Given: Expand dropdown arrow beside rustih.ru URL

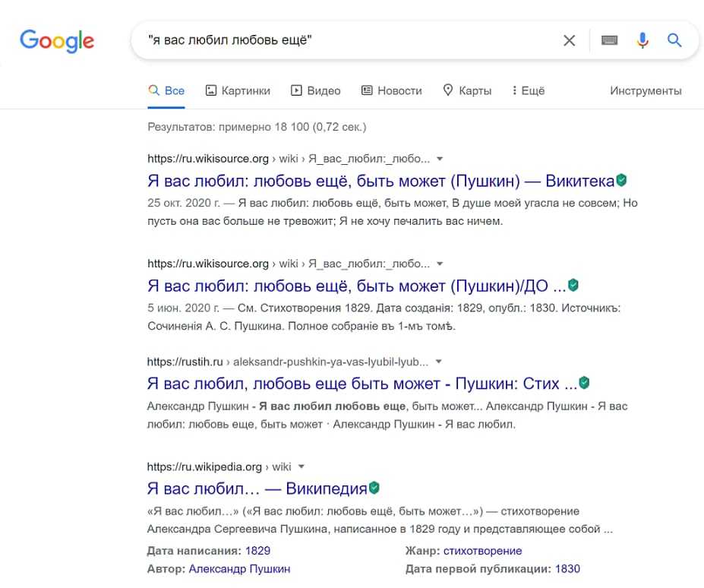Looking at the screenshot, I should (x=438, y=362).
